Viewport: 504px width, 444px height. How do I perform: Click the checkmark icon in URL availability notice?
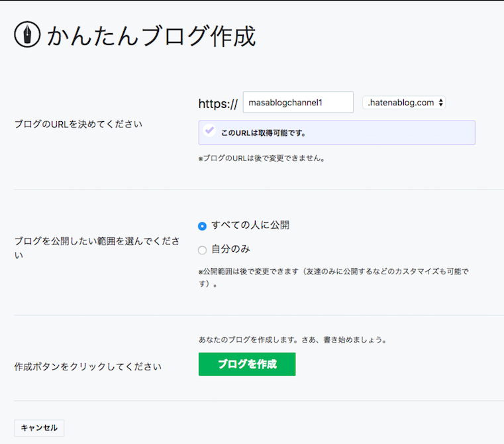(209, 131)
